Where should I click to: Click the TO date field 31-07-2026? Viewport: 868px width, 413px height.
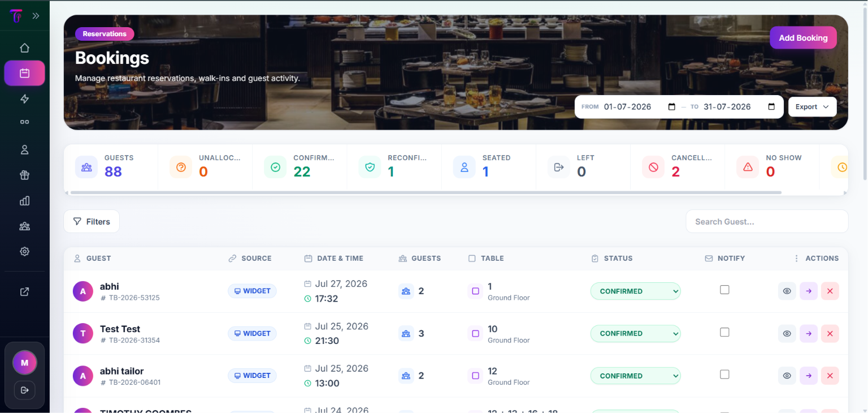727,107
